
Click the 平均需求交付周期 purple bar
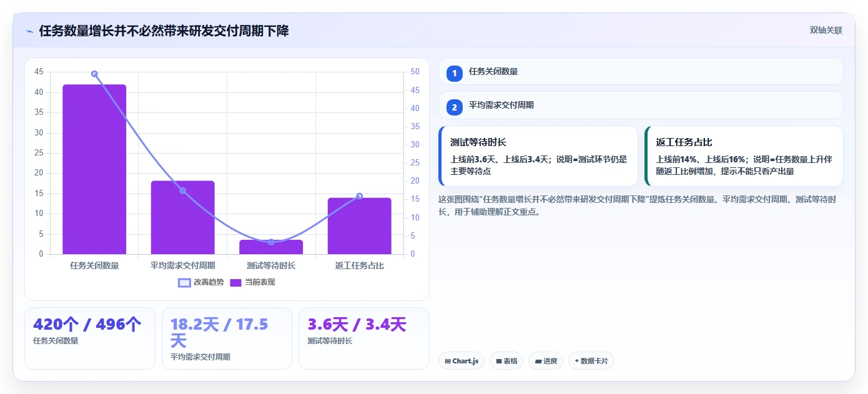tap(183, 217)
